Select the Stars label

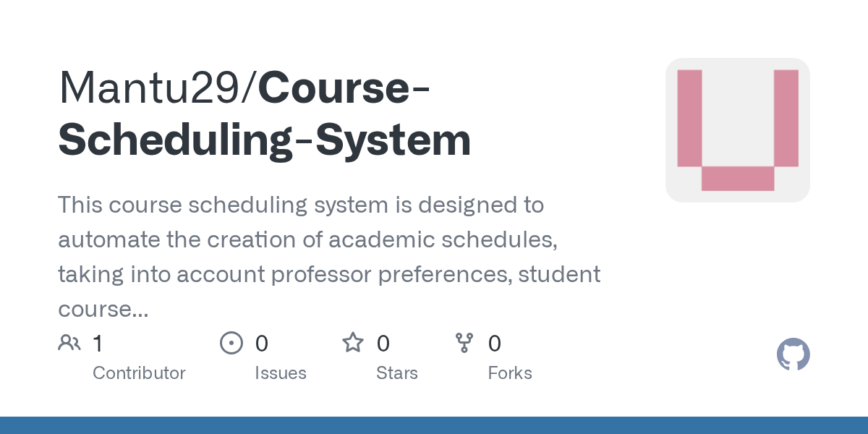(x=397, y=373)
